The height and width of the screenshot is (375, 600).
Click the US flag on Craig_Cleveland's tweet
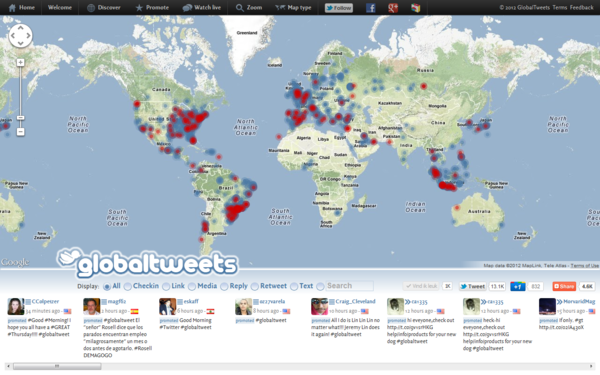(365, 311)
